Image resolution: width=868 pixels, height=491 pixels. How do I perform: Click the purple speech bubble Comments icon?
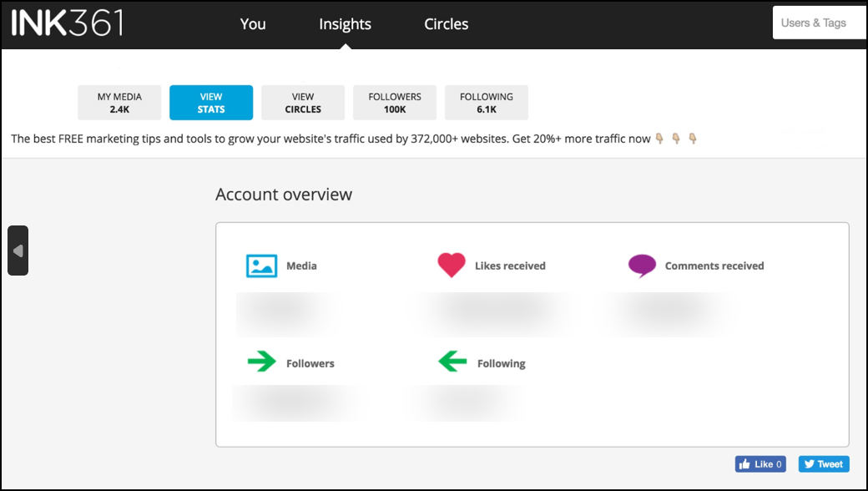click(642, 266)
